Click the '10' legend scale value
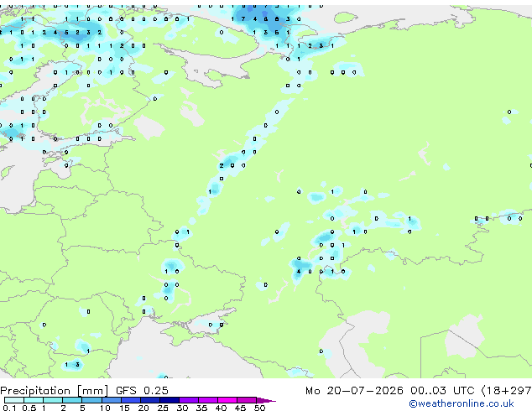The image size is (532, 411). pos(105,408)
